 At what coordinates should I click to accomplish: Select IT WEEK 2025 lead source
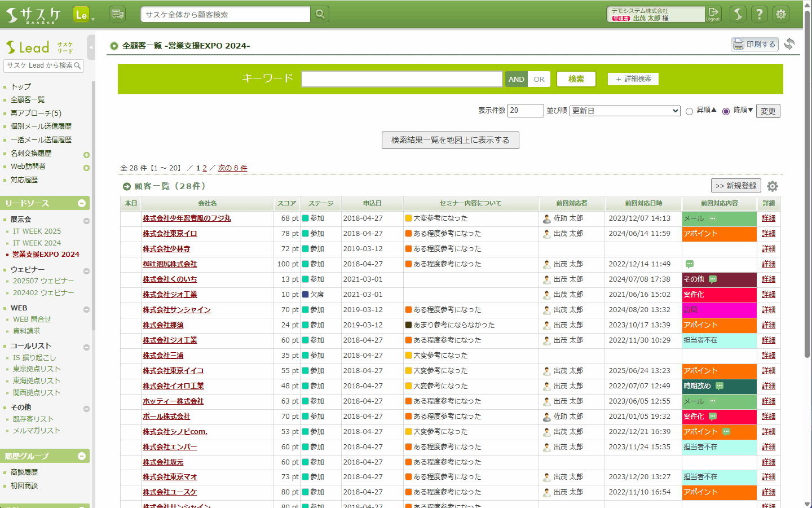(x=37, y=231)
